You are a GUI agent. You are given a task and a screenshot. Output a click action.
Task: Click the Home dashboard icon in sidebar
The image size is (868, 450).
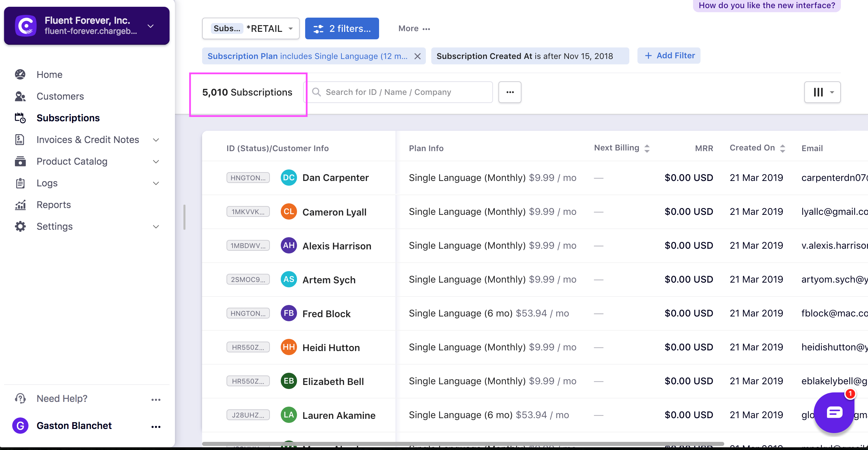(20, 75)
